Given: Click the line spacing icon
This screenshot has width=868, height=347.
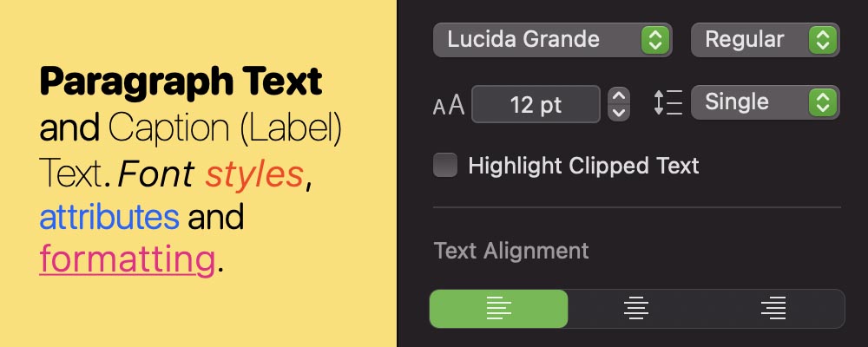Looking at the screenshot, I should coord(667,102).
